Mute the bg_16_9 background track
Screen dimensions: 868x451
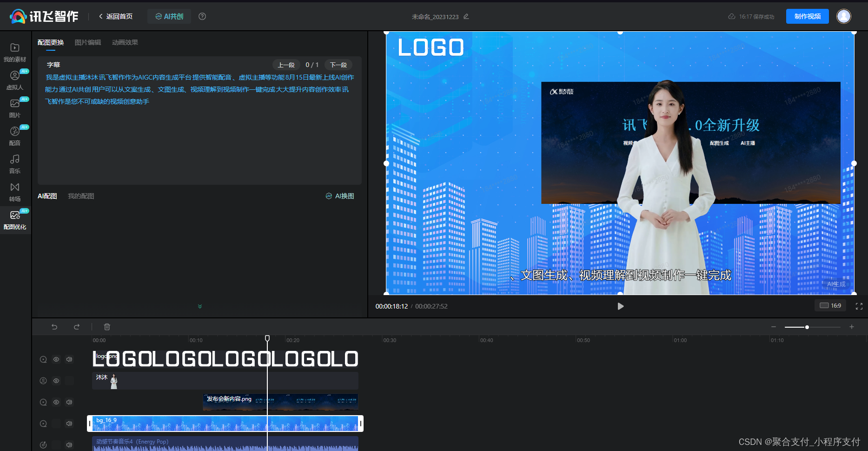pyautogui.click(x=69, y=424)
